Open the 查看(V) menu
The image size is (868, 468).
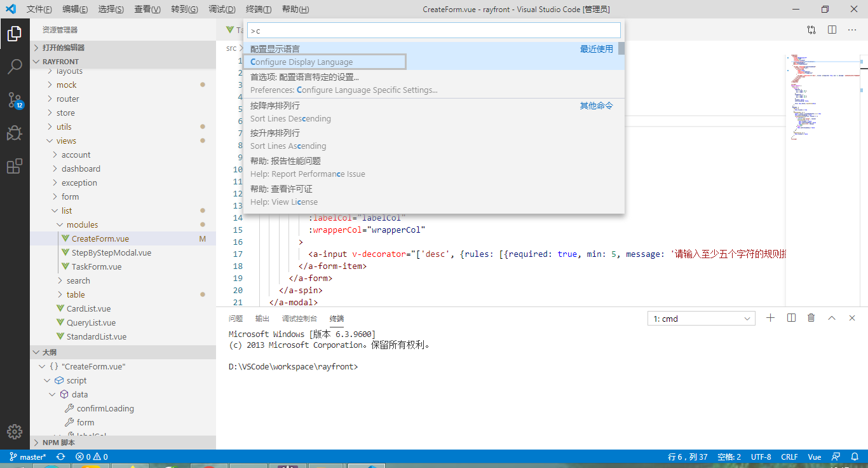tap(147, 9)
